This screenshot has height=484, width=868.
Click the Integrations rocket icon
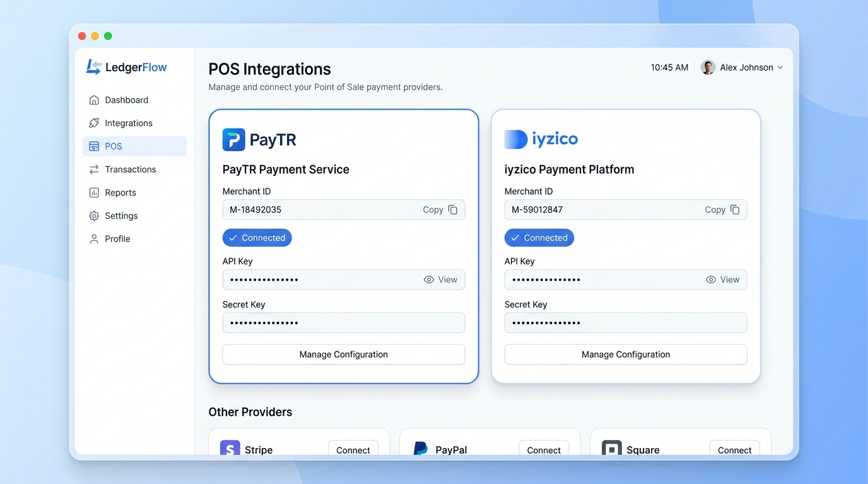click(x=94, y=123)
